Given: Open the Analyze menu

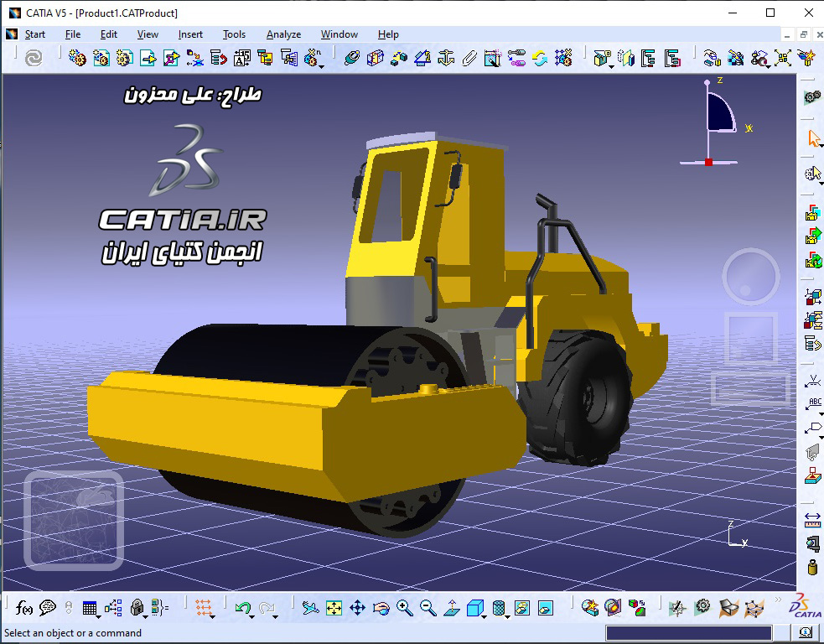Looking at the screenshot, I should click(x=284, y=34).
